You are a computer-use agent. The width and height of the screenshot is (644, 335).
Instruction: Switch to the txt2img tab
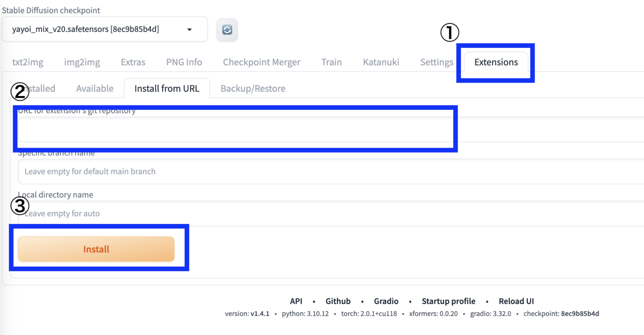28,62
